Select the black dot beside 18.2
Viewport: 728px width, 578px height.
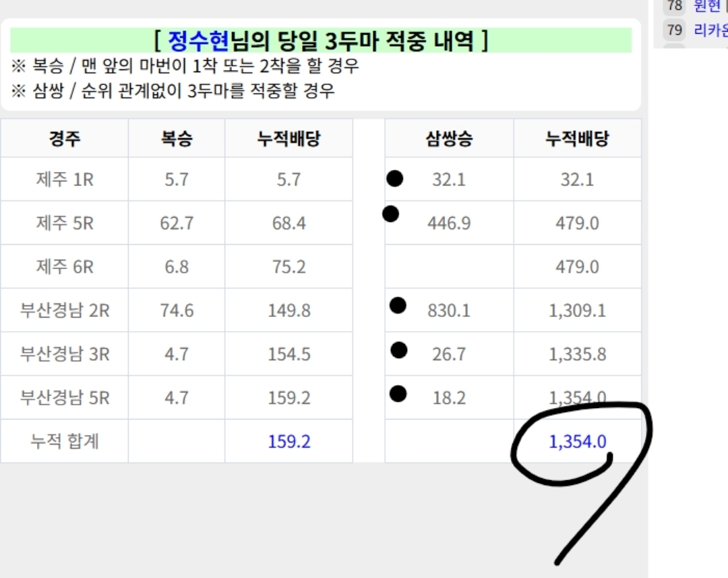coord(398,394)
